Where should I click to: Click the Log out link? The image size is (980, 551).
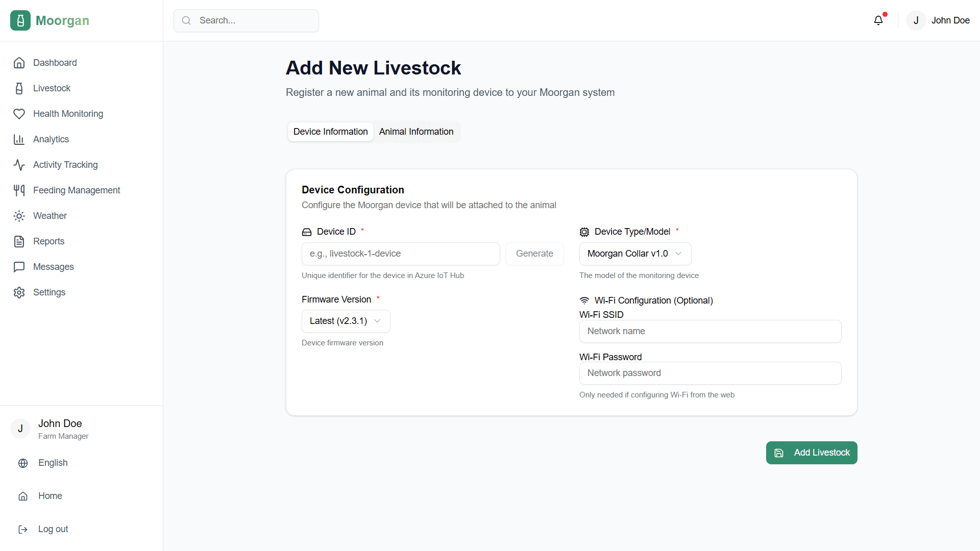point(53,529)
